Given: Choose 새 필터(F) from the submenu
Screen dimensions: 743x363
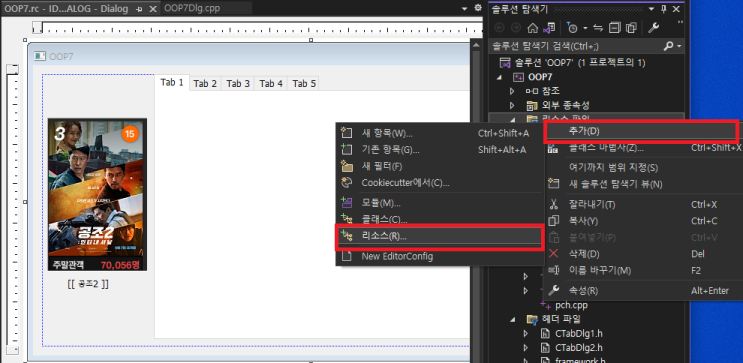Looking at the screenshot, I should point(439,166).
